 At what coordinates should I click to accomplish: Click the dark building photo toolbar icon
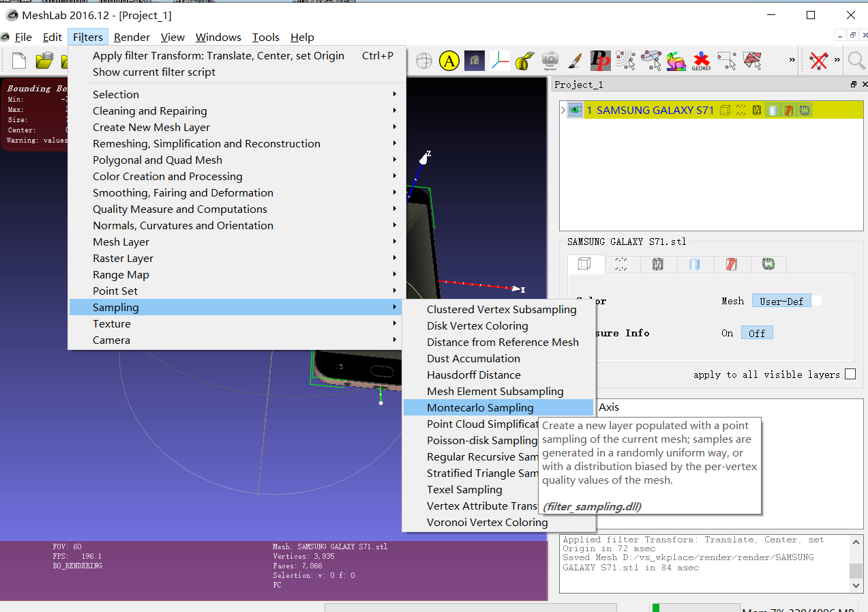click(x=475, y=61)
